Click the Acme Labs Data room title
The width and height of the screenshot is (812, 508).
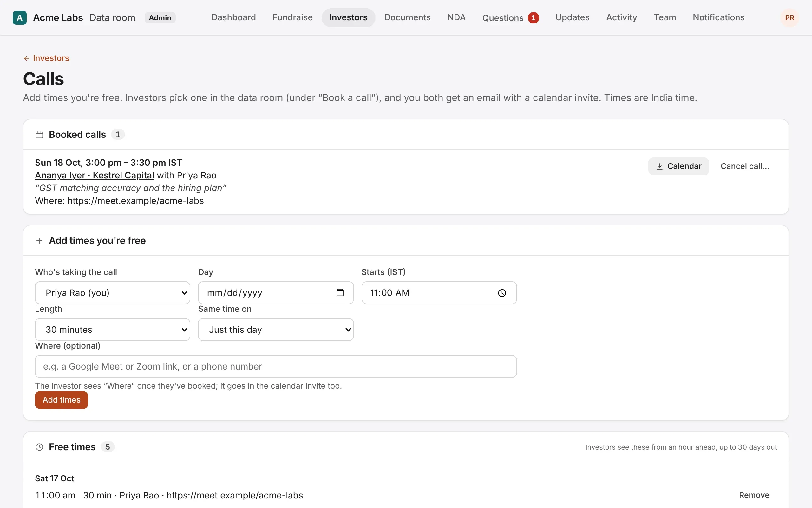(84, 17)
